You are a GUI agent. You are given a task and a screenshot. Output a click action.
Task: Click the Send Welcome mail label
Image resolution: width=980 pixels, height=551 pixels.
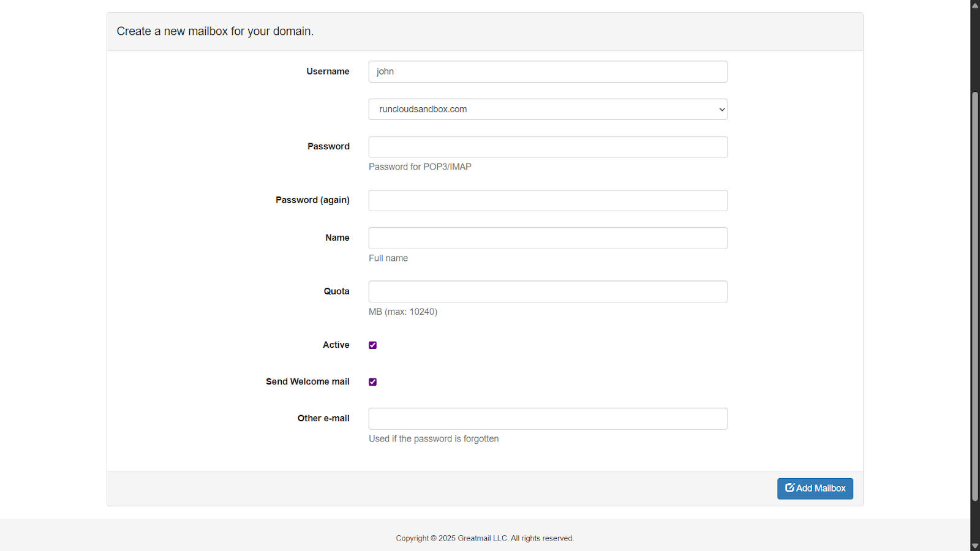[x=307, y=381]
